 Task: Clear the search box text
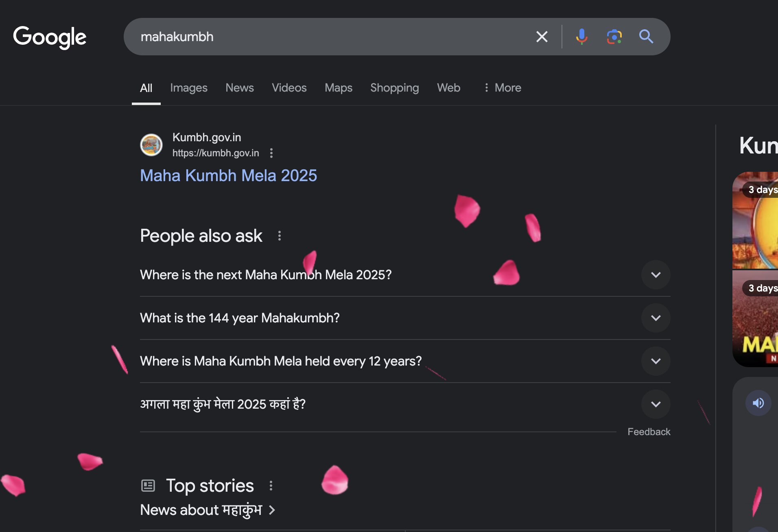point(542,37)
